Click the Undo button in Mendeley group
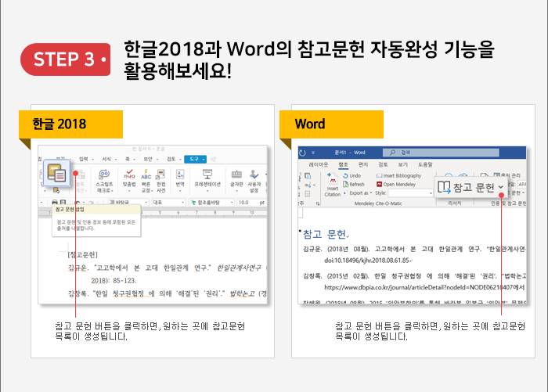This screenshot has height=392, width=548. click(x=355, y=176)
